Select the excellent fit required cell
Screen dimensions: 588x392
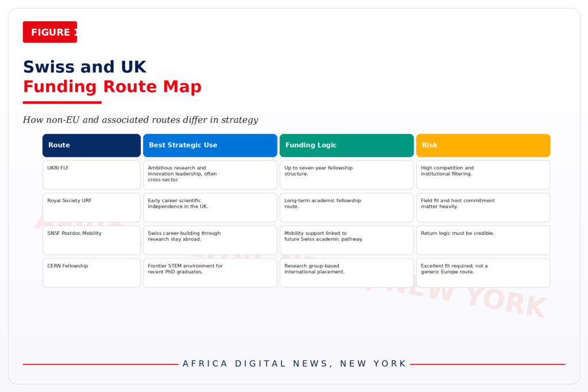(483, 273)
